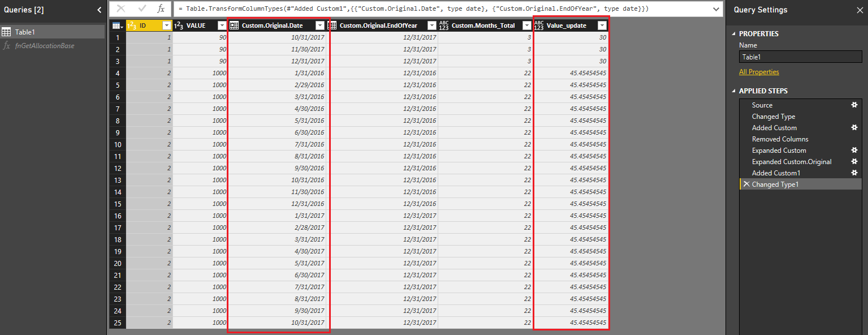Select row number 13 in the grid
Screen dimensions: 868x335
coord(117,180)
